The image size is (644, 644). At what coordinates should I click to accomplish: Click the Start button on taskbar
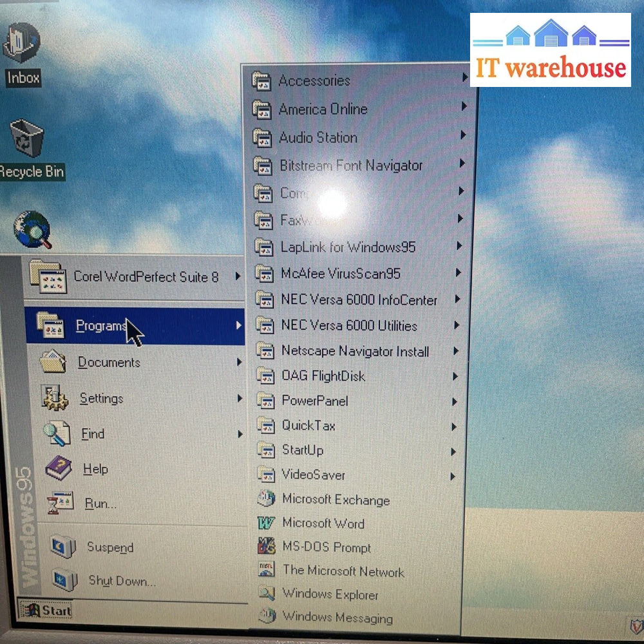coord(46,610)
